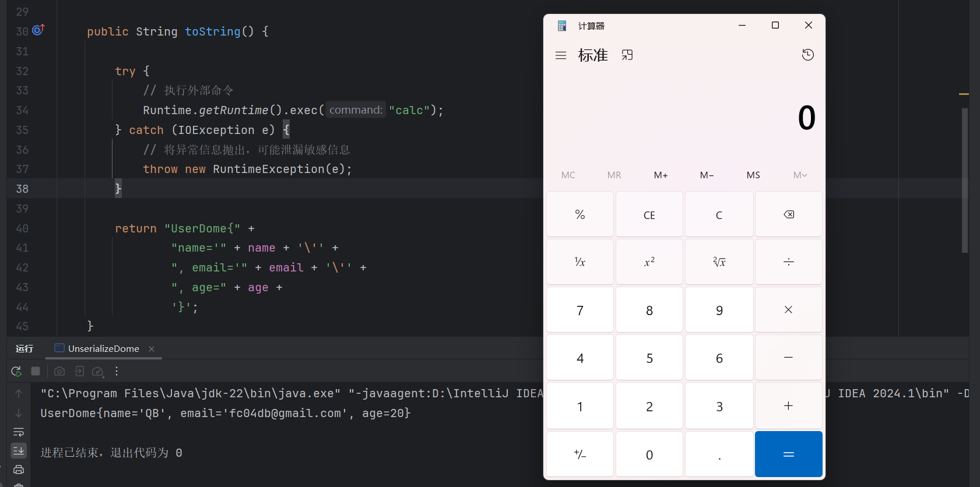
Task: Click the override gutter icon on line 30
Action: point(38,30)
